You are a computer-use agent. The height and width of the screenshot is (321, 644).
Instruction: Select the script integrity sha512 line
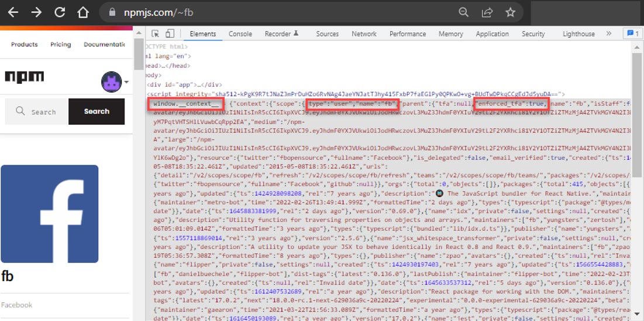[x=356, y=94]
